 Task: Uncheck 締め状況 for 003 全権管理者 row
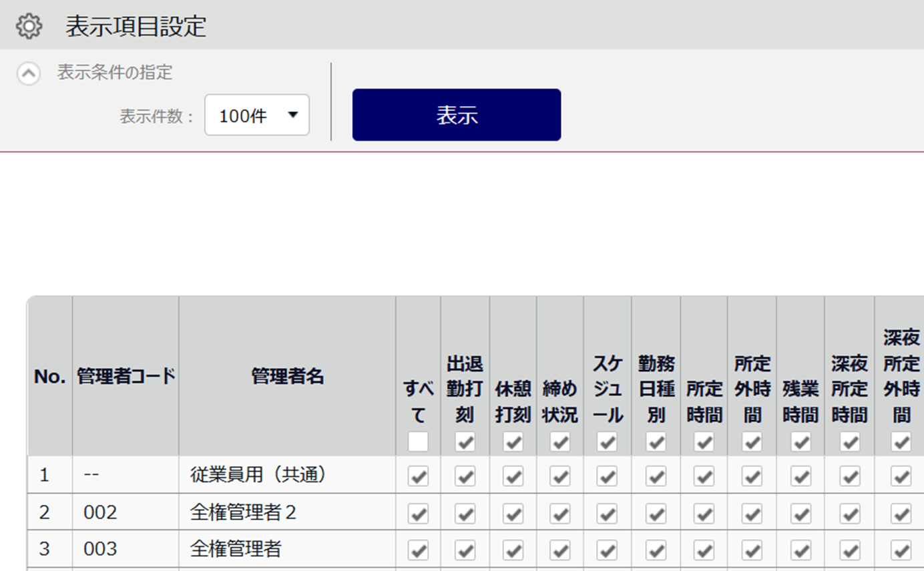[559, 550]
